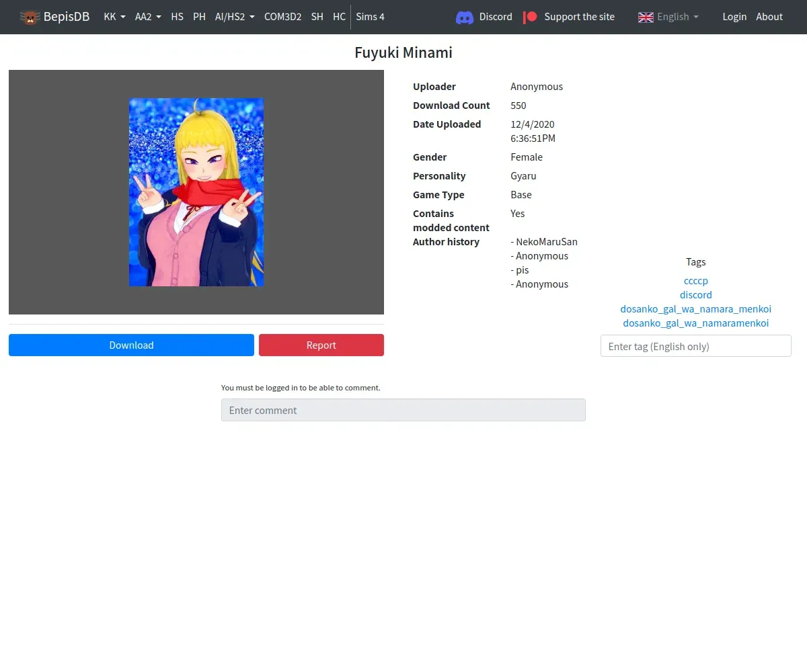
Task: Click the Login link
Action: [x=734, y=17]
